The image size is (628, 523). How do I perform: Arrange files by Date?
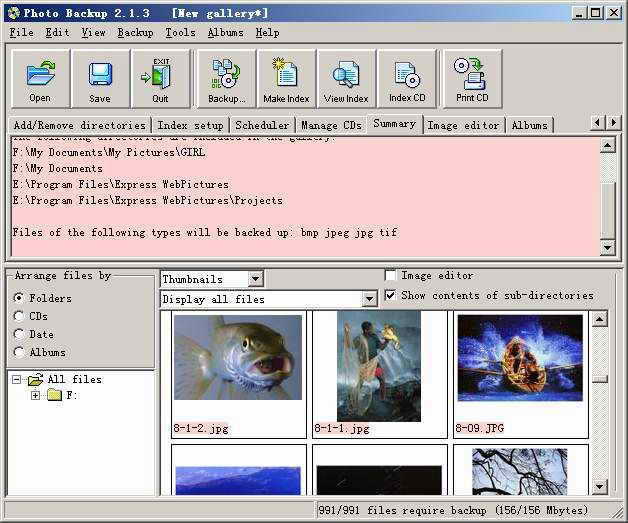coord(19,334)
